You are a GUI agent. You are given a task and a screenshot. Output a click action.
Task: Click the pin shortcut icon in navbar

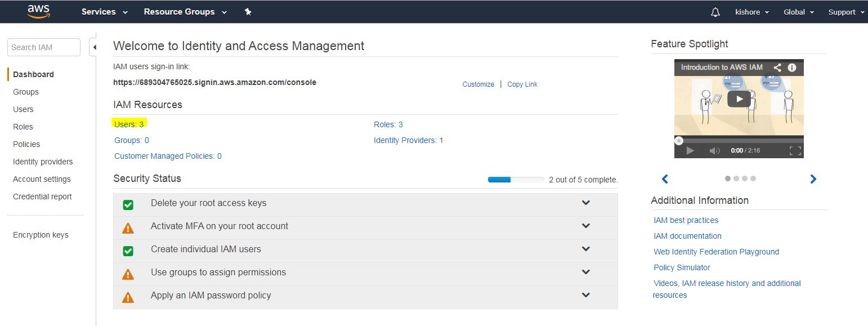pos(248,12)
